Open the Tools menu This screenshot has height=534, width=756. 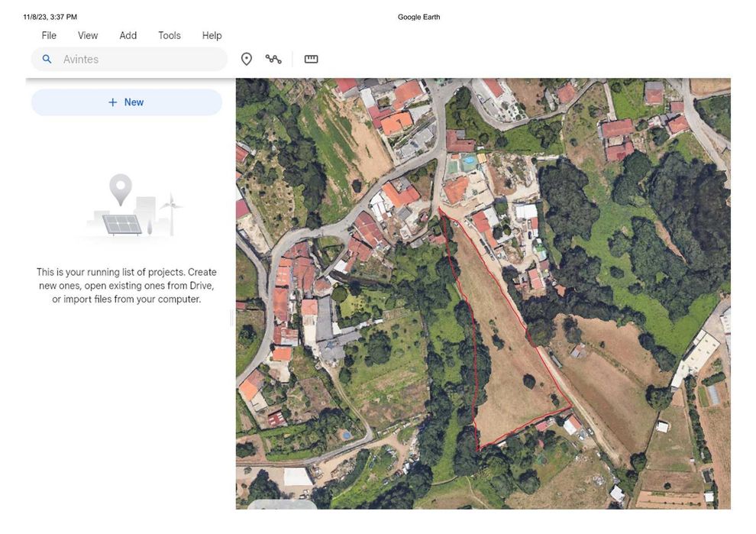click(x=170, y=36)
